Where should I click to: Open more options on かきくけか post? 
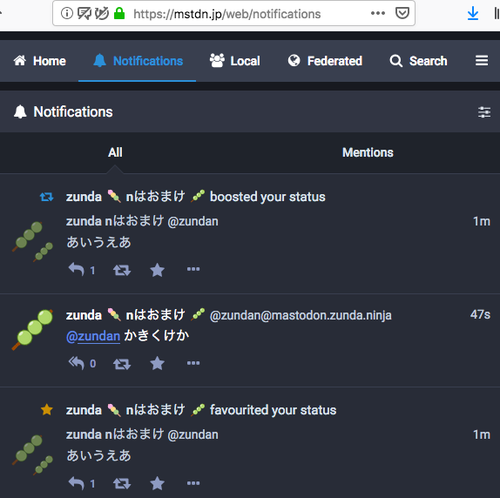tap(193, 363)
